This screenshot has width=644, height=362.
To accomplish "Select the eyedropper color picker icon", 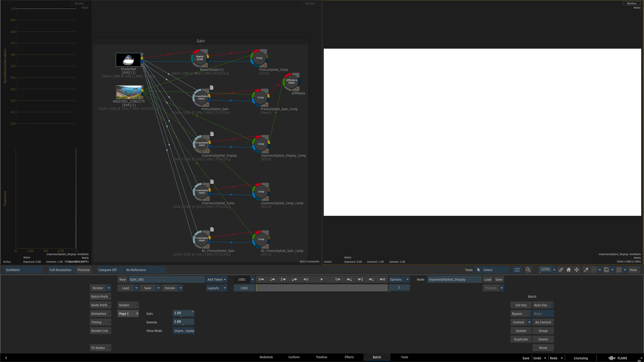I will click(x=586, y=270).
